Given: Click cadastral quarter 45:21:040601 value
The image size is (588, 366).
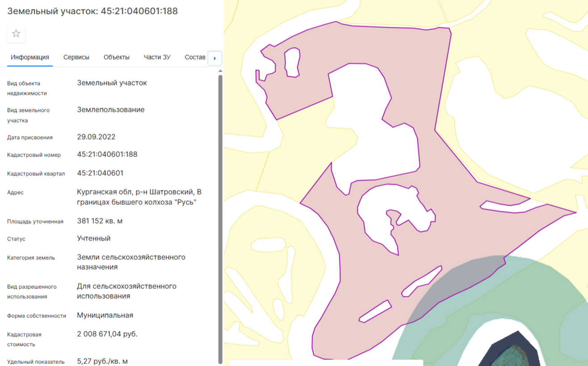Looking at the screenshot, I should click(100, 173).
